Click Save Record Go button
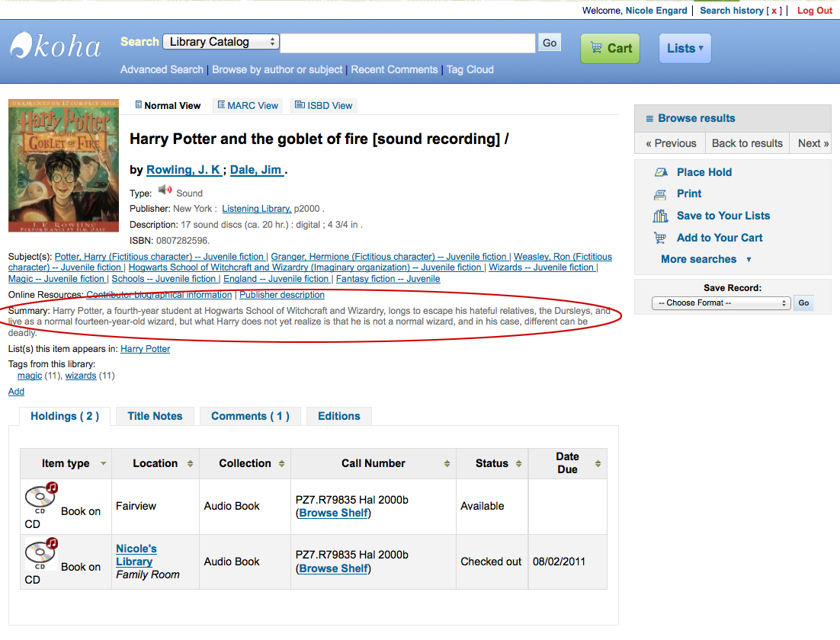 [x=803, y=303]
